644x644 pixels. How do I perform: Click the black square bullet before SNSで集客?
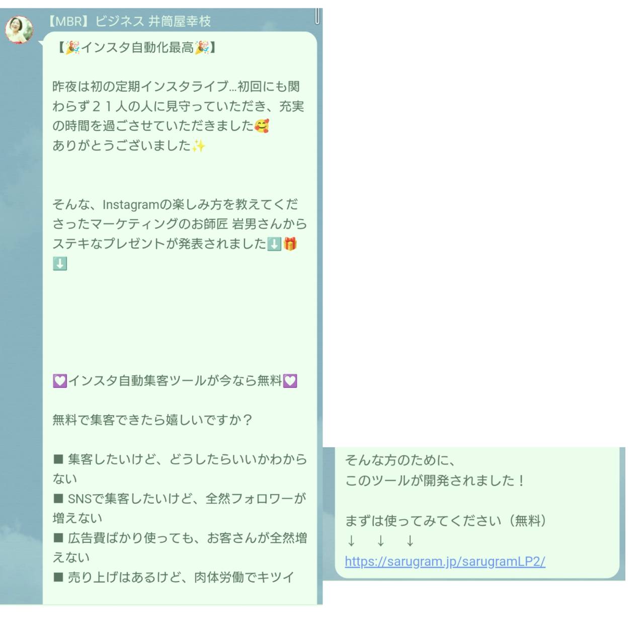coord(58,499)
